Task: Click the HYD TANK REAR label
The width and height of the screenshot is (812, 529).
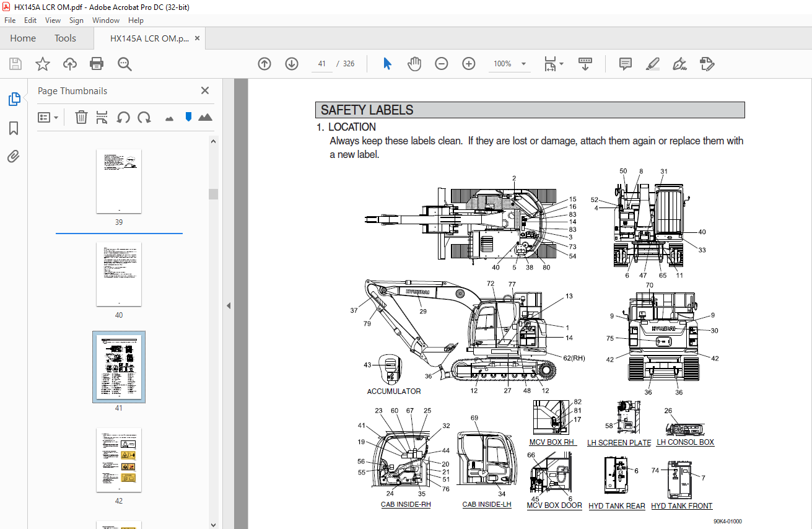Action: click(x=617, y=506)
